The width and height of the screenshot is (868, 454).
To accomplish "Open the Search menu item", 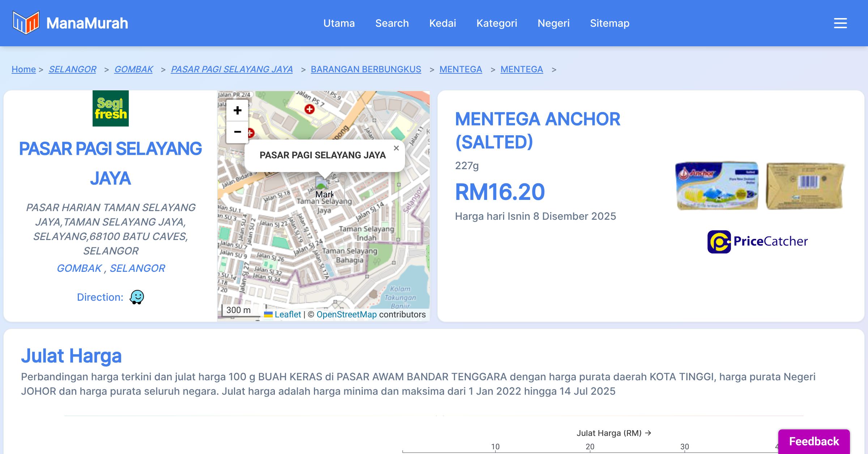I will tap(392, 23).
